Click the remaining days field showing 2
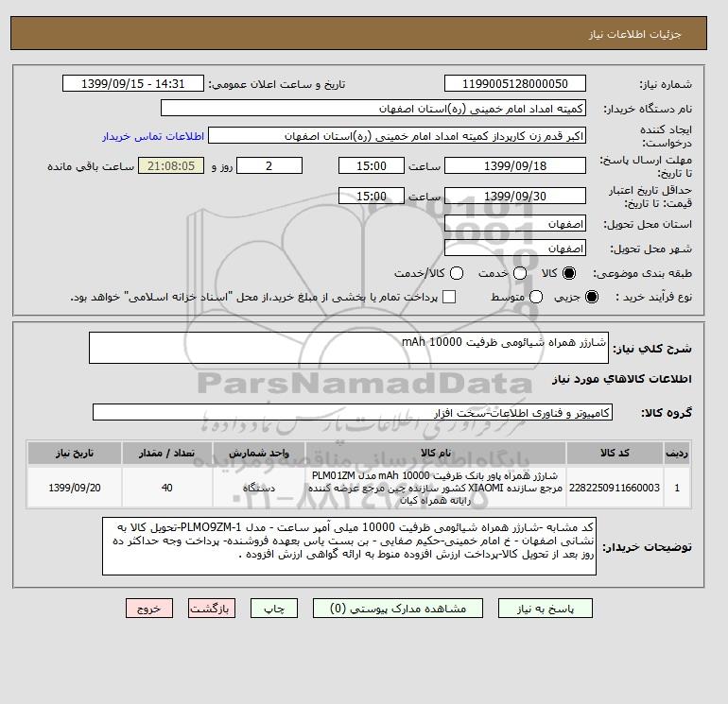This screenshot has height=704, width=728. (x=269, y=165)
